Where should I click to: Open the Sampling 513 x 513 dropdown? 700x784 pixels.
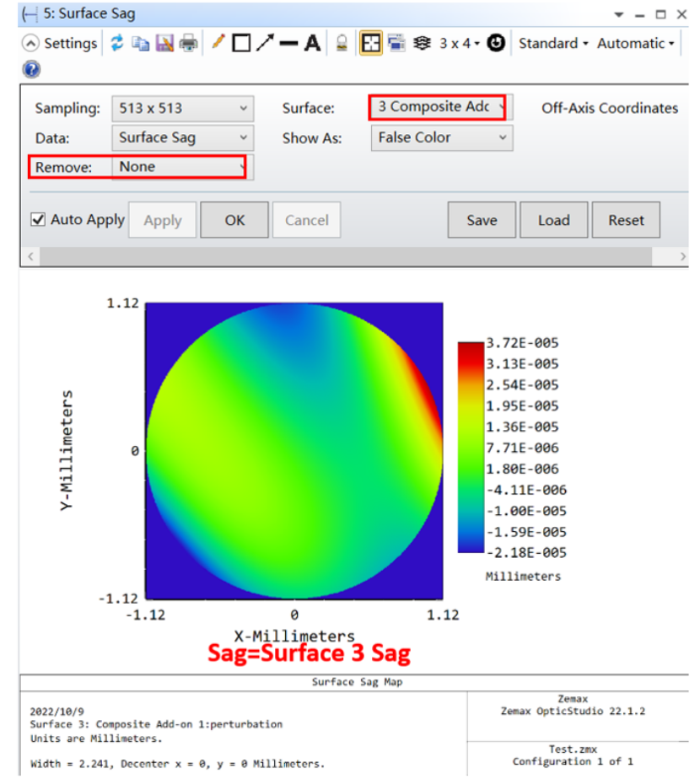coord(183,109)
